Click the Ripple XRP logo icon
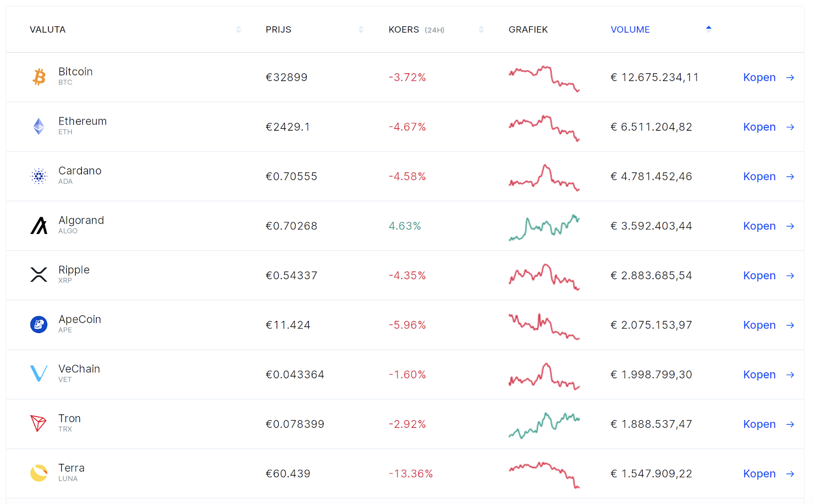 click(x=39, y=275)
